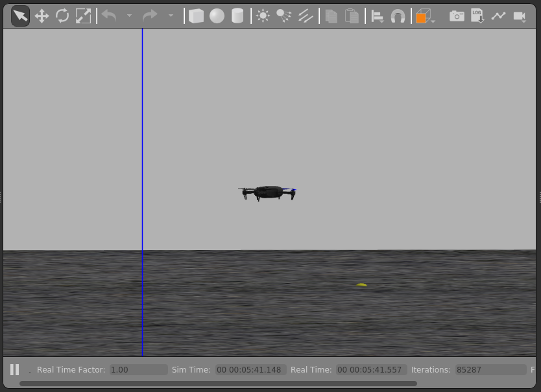Add a spot light
541x392 pixels.
pos(283,16)
